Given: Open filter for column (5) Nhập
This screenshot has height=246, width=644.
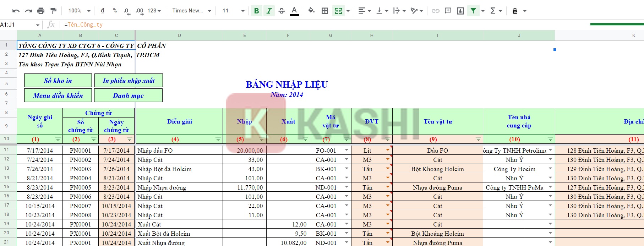Looking at the screenshot, I should pos(262,139).
